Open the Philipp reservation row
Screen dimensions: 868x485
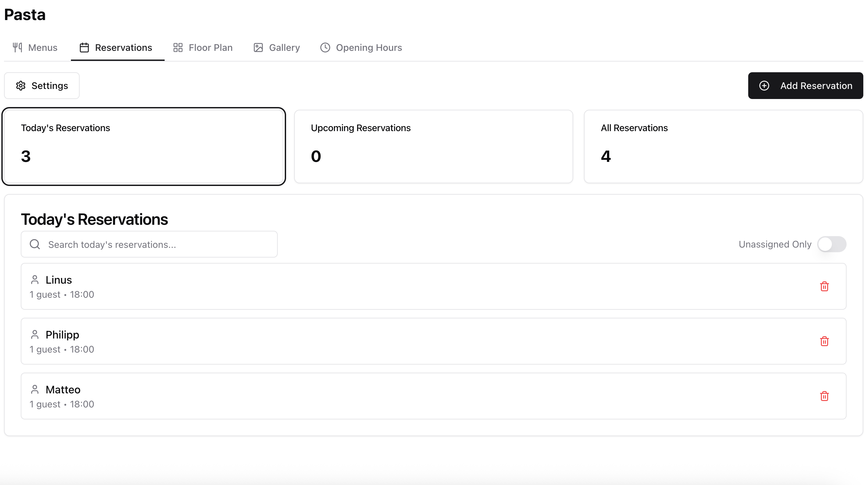pyautogui.click(x=433, y=341)
